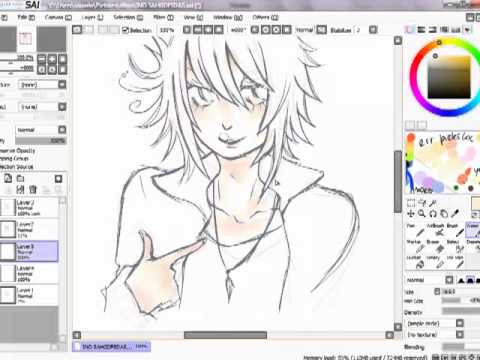Screen dimensions: 480x360
Task: Click the merge layer down icon
Action: pyautogui.click(x=8, y=190)
